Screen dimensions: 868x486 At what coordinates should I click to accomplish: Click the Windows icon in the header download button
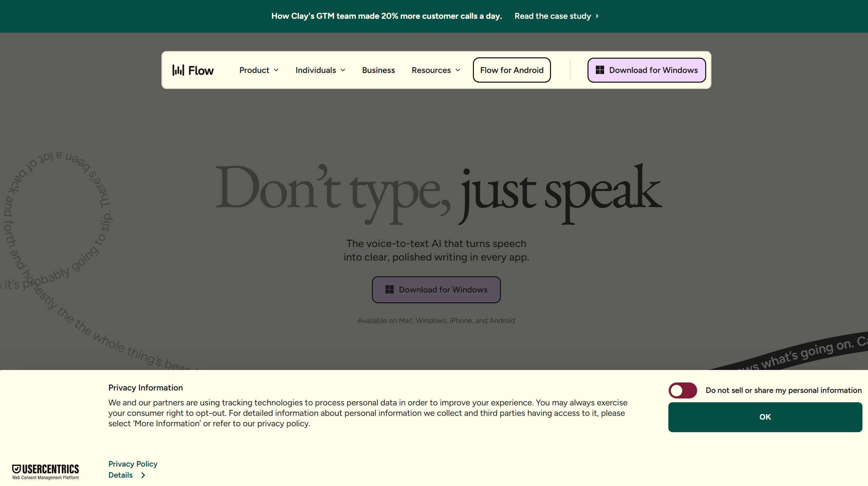[600, 70]
